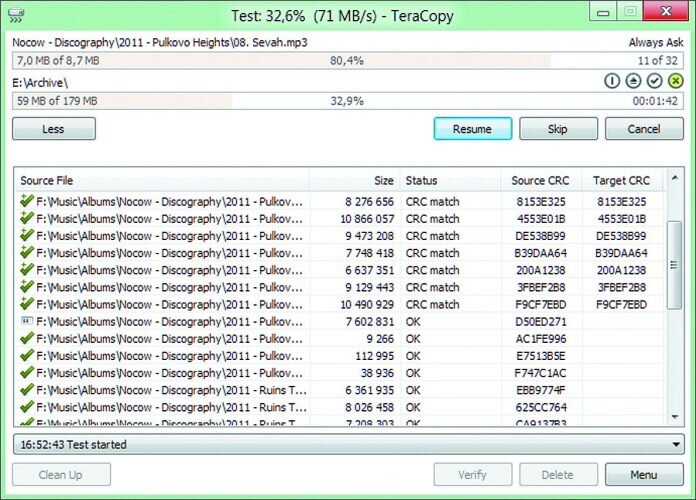Click source CRC value F747C1AC
696x500 pixels.
coord(541,373)
